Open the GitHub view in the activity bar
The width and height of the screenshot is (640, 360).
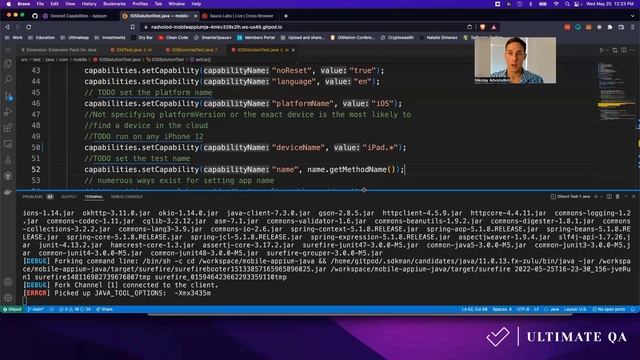[x=8, y=176]
